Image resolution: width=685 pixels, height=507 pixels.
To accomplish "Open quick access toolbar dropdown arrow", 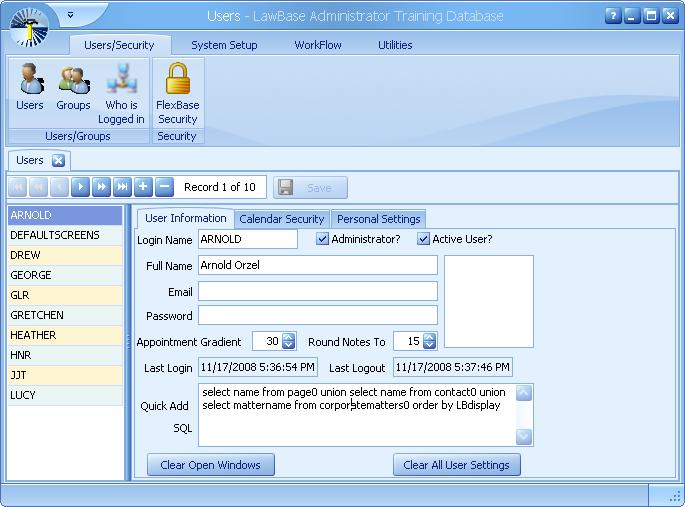I will click(70, 15).
